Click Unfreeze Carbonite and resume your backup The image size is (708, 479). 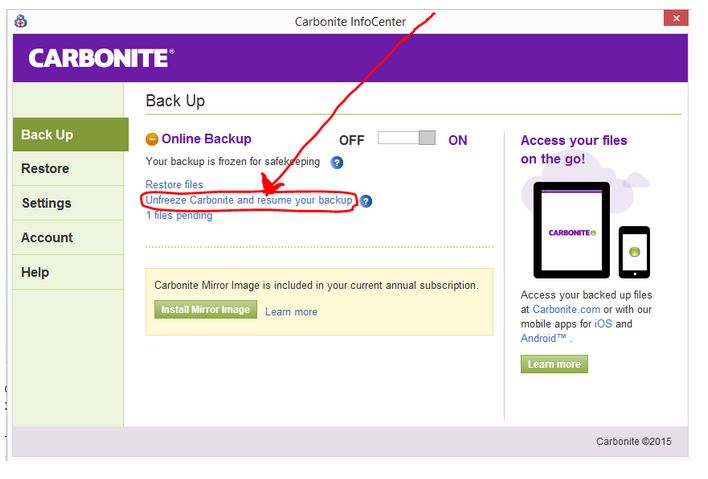click(x=248, y=200)
